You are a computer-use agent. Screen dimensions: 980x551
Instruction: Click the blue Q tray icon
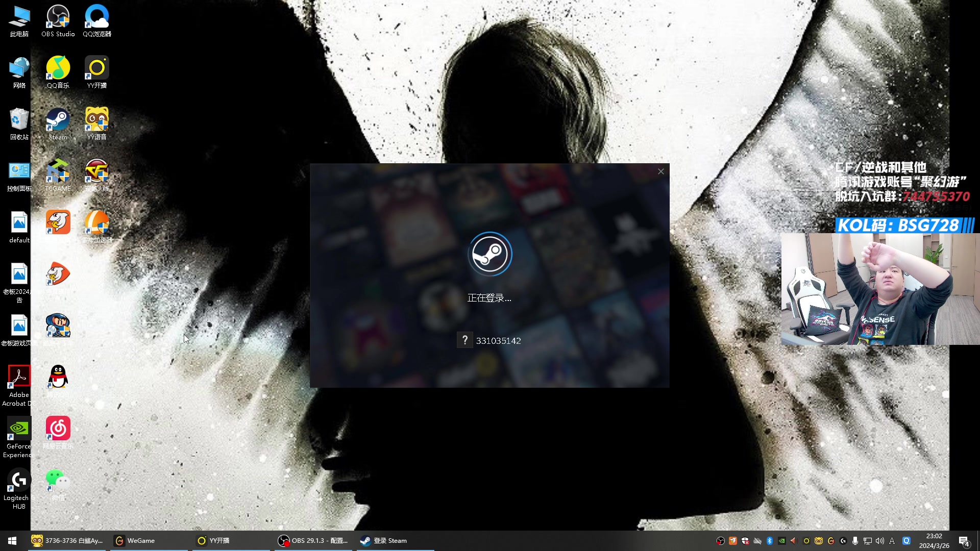906,541
